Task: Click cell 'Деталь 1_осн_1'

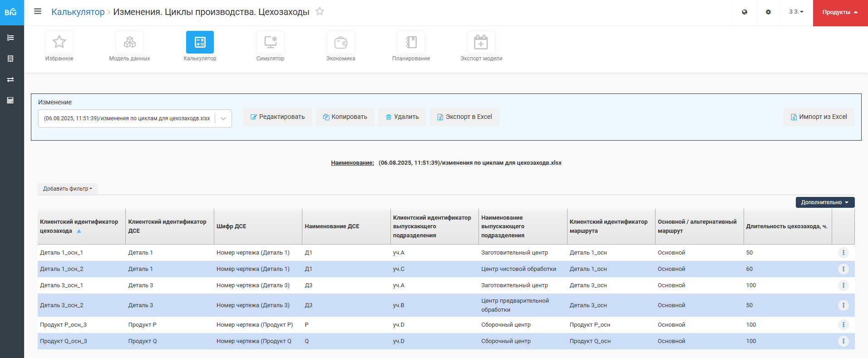Action: (x=61, y=253)
